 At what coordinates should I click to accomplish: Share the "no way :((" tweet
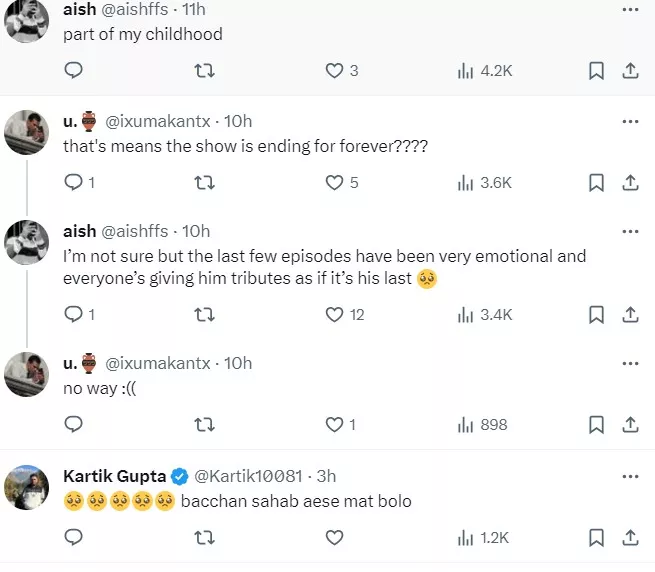point(630,424)
